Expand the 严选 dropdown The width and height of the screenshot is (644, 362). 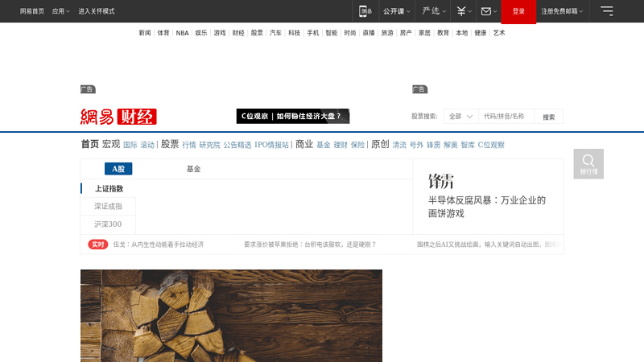tap(434, 11)
